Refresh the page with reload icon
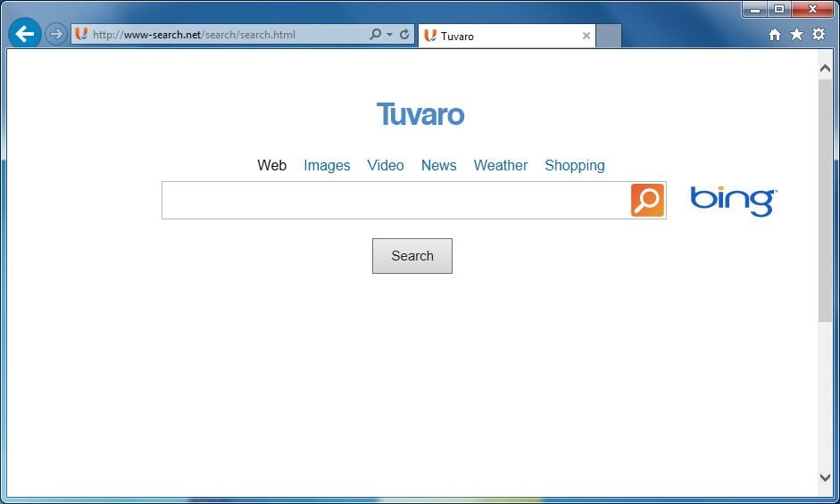Image resolution: width=840 pixels, height=504 pixels. pos(404,34)
